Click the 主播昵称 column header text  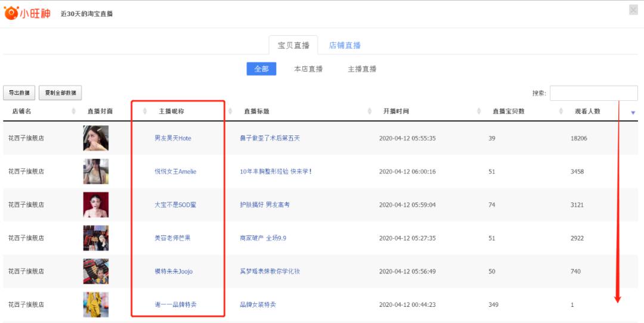point(171,111)
